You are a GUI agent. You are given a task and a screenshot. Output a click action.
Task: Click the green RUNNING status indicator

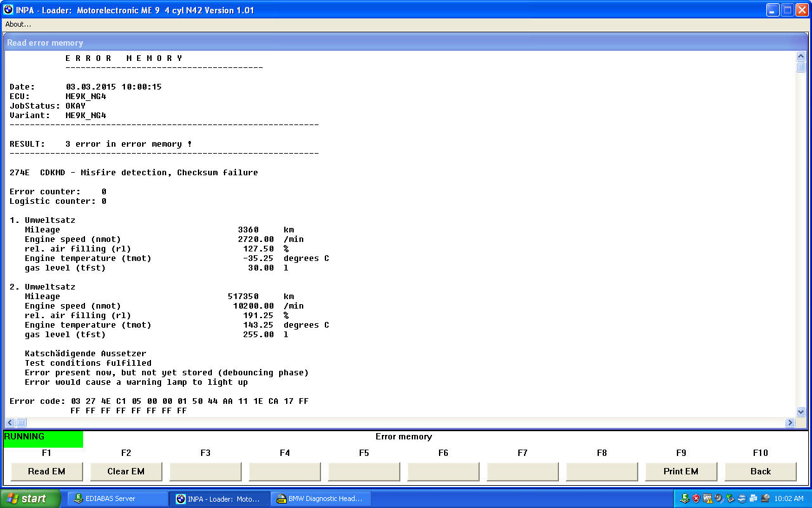pos(43,439)
